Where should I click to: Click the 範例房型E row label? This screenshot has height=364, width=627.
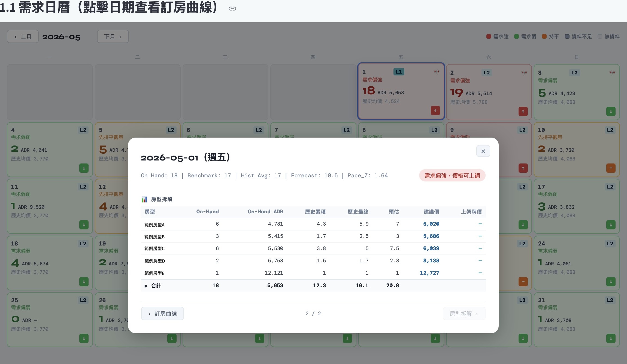[154, 273]
